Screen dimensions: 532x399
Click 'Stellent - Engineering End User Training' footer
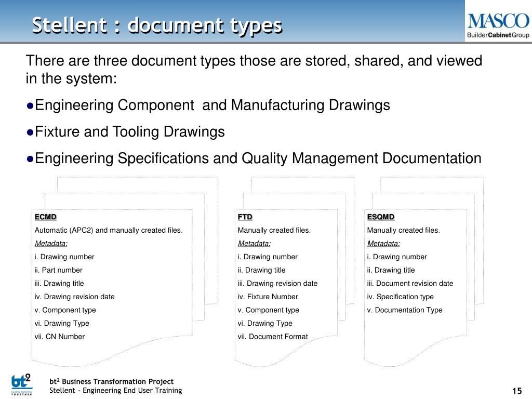click(x=116, y=391)
